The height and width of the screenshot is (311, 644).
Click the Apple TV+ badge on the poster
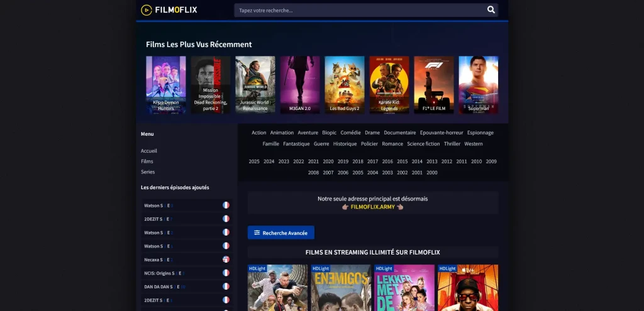468,269
